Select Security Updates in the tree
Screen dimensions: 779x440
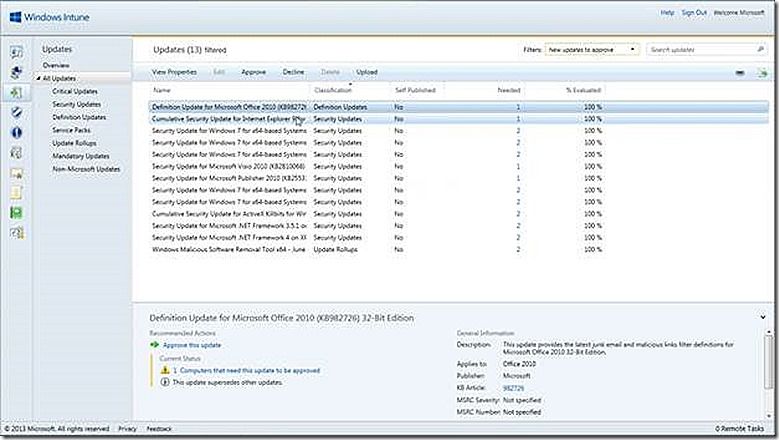pyautogui.click(x=77, y=104)
